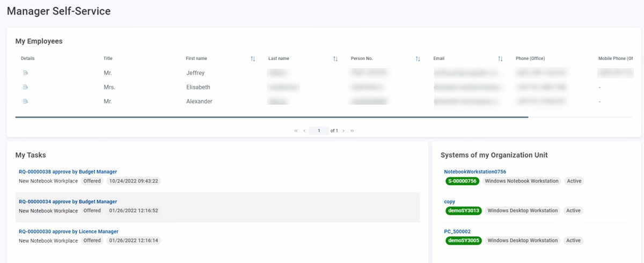Viewport: 644px width, 263px height.
Task: Click the My Tasks heading
Action: coord(31,155)
